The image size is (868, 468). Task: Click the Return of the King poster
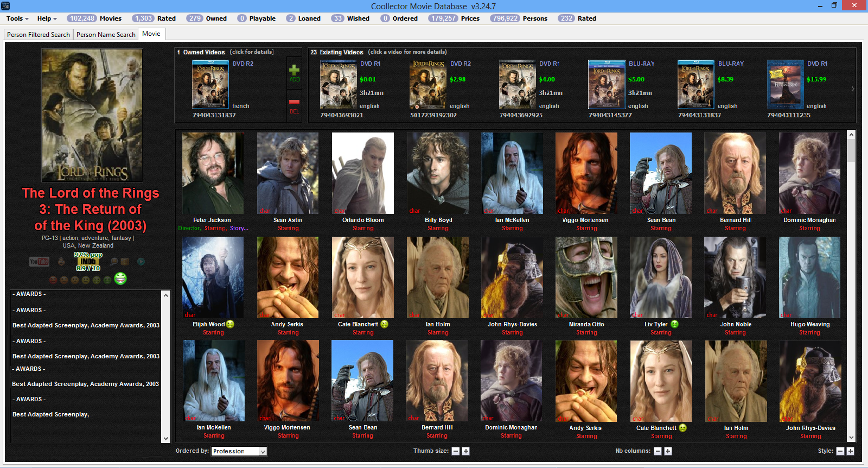pos(92,115)
